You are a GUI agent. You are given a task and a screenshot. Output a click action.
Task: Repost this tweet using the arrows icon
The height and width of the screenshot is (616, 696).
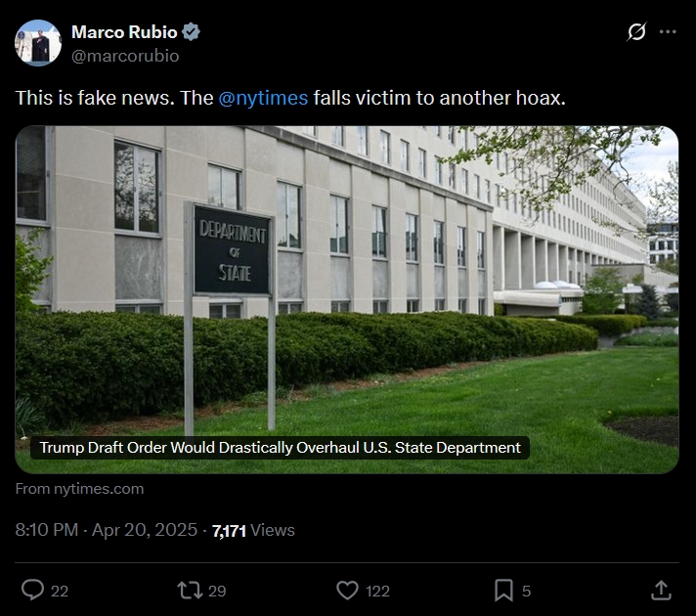(x=189, y=590)
